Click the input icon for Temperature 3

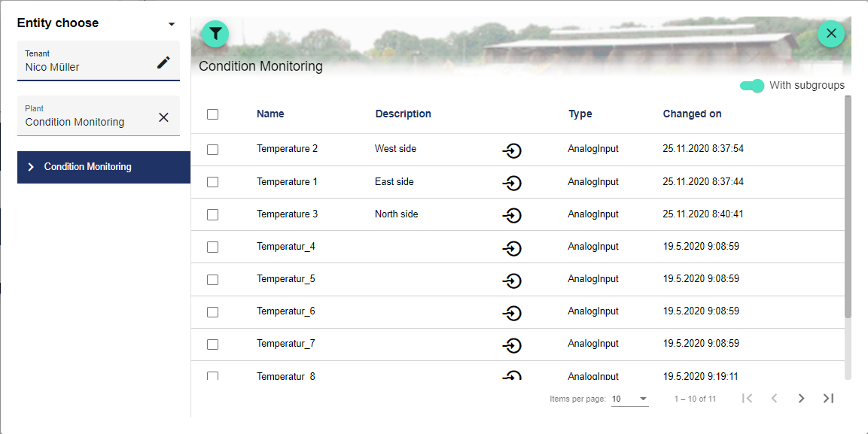click(512, 215)
